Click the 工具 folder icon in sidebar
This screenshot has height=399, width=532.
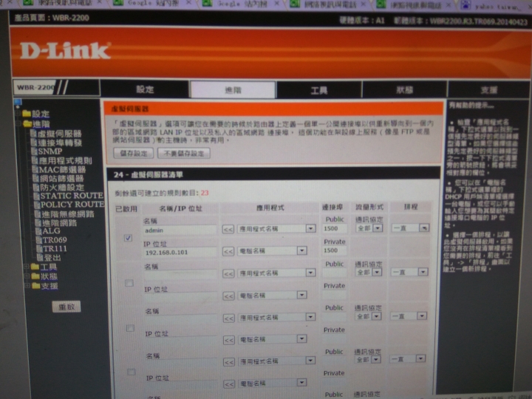click(35, 267)
